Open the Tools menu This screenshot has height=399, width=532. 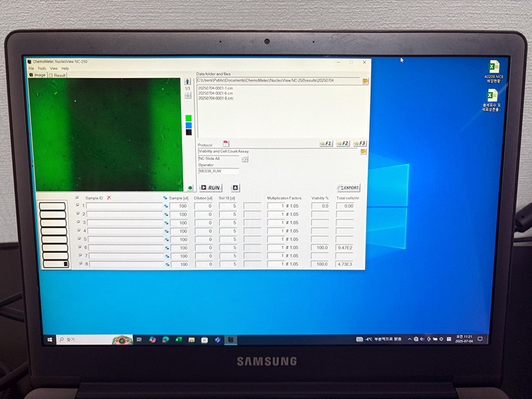41,68
